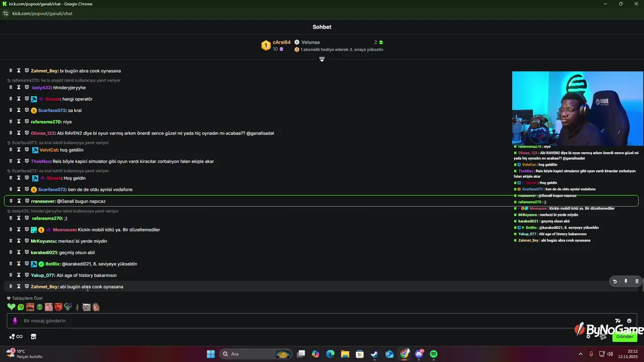Click the Yakup_077 username

tap(42, 275)
